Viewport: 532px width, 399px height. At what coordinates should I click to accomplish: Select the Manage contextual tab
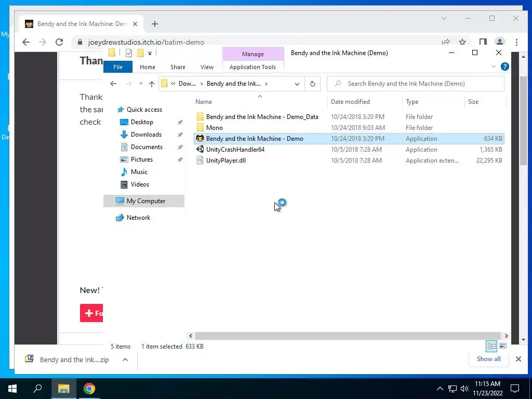click(253, 54)
